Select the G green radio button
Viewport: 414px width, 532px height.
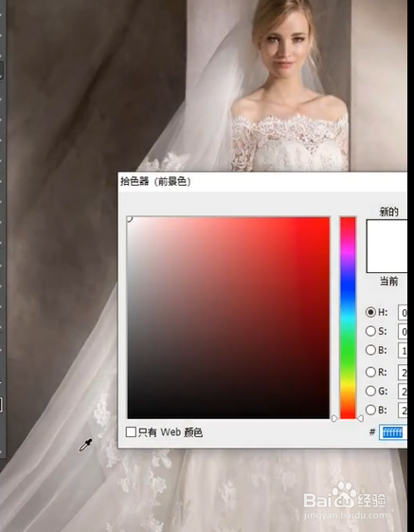[370, 392]
